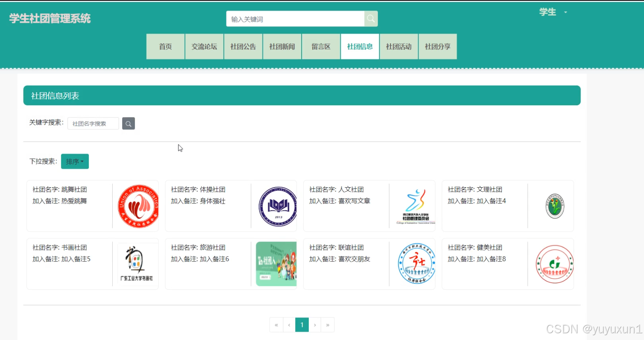
Task: Click the text 加入备注: 加入备注6
Action: (x=200, y=259)
